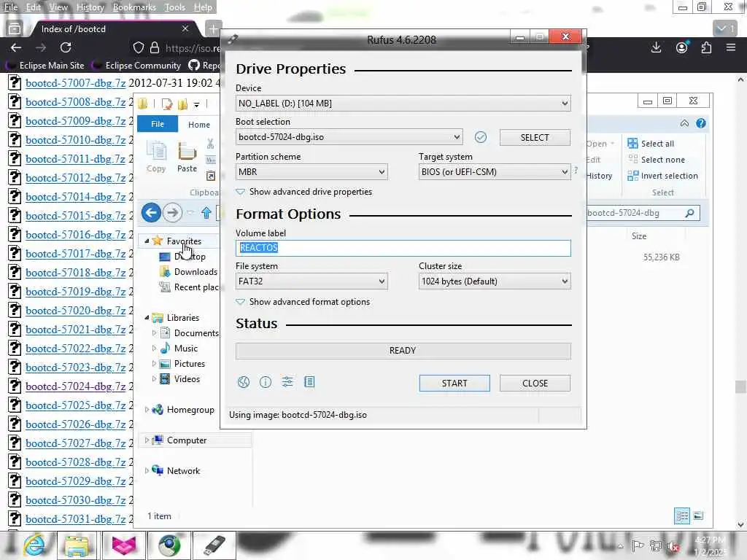Click Select all in Explorer ribbon

point(651,144)
